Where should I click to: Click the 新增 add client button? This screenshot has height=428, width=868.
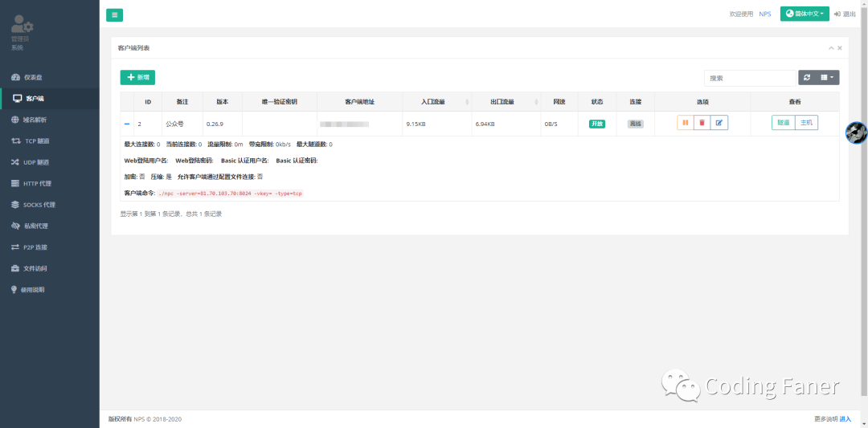tap(137, 77)
